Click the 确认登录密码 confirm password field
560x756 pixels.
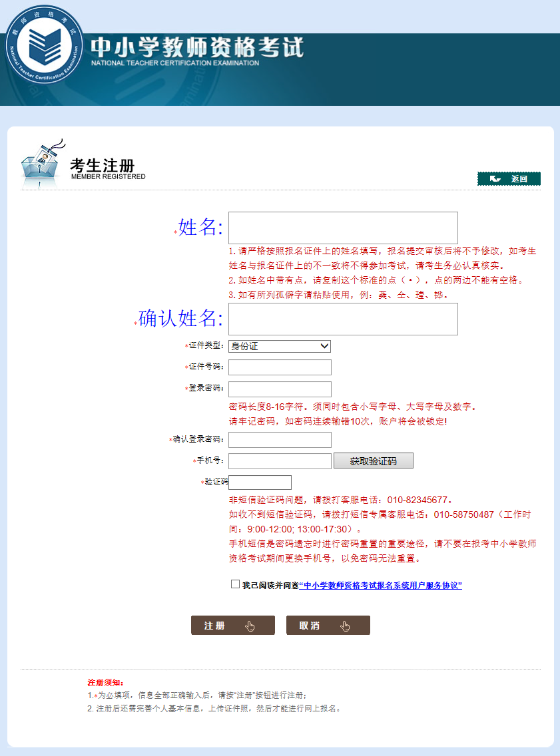[x=280, y=440]
